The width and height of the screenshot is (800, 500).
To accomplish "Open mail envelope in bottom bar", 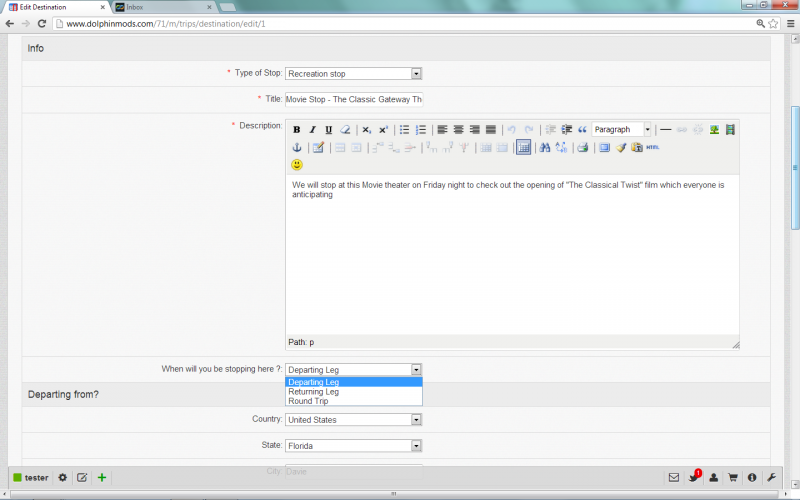I will (674, 478).
